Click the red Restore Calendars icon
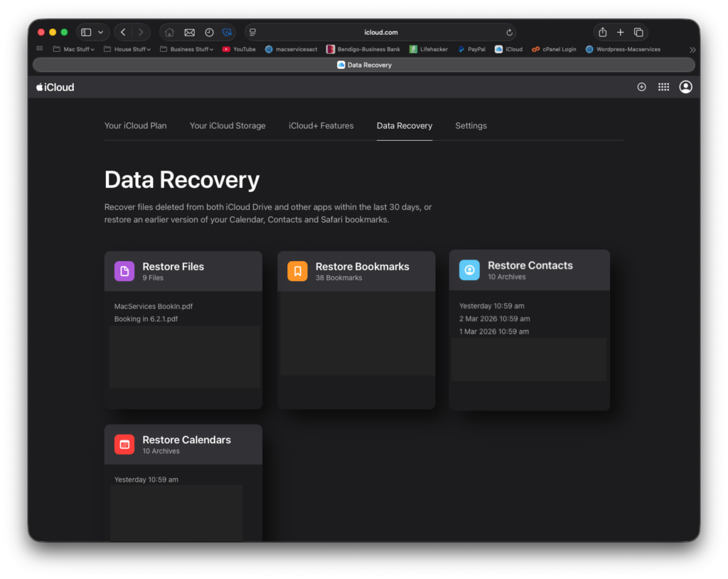Screen dimensions: 728x579 [x=124, y=445]
